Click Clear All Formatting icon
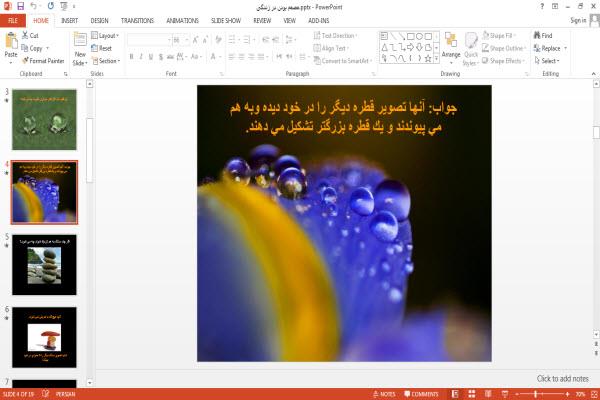Screen dimensions: 600x400 [218, 40]
